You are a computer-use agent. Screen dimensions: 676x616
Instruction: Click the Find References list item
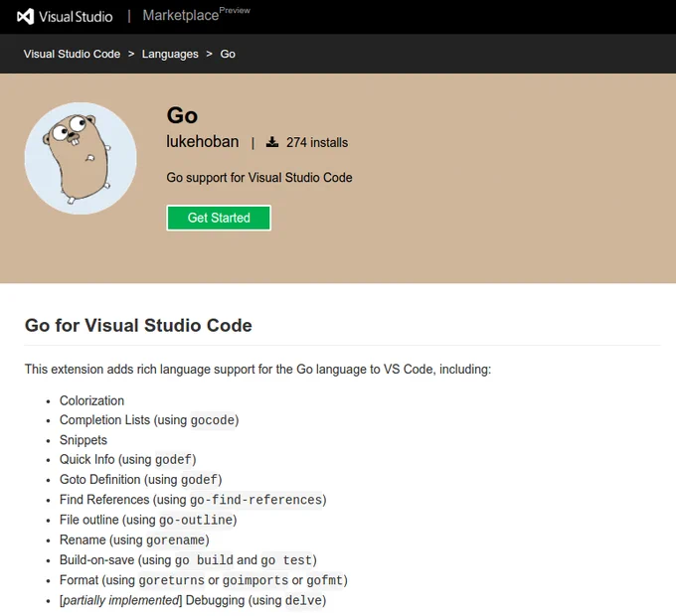coord(193,500)
